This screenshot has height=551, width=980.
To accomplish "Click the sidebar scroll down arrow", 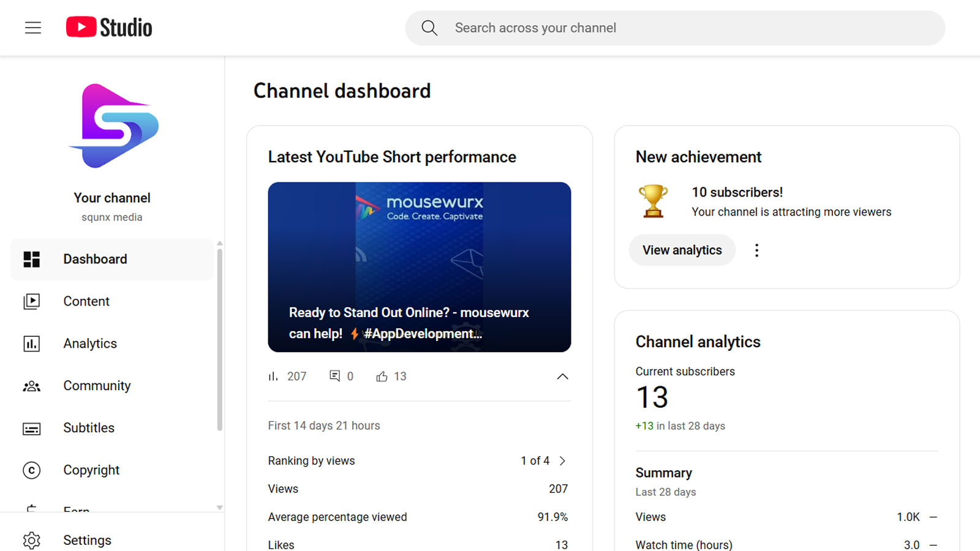I will point(220,508).
